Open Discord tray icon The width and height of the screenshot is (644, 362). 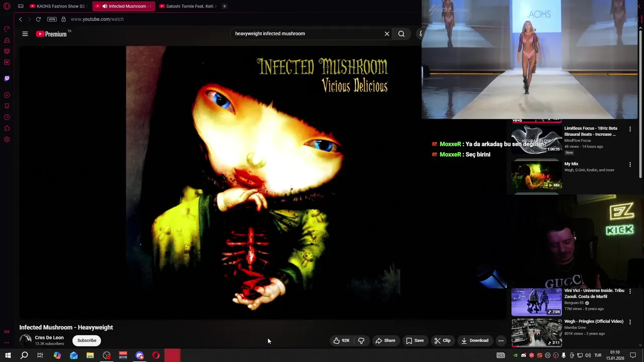(x=523, y=355)
